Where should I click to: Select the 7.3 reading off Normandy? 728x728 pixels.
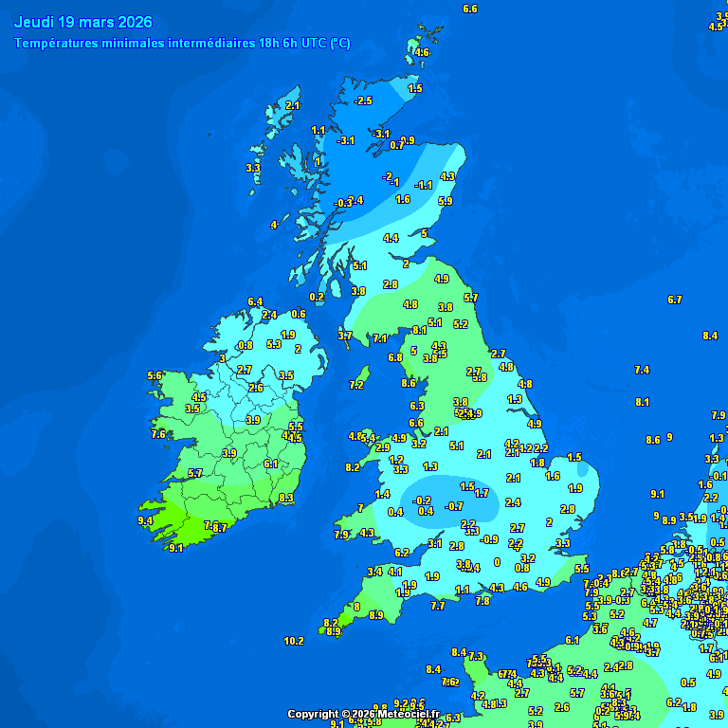tap(476, 657)
